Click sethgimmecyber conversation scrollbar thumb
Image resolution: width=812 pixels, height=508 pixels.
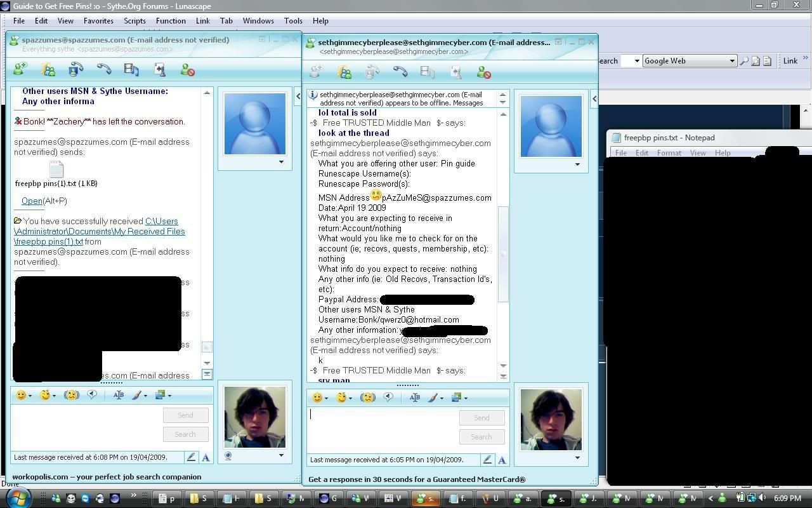pyautogui.click(x=504, y=254)
